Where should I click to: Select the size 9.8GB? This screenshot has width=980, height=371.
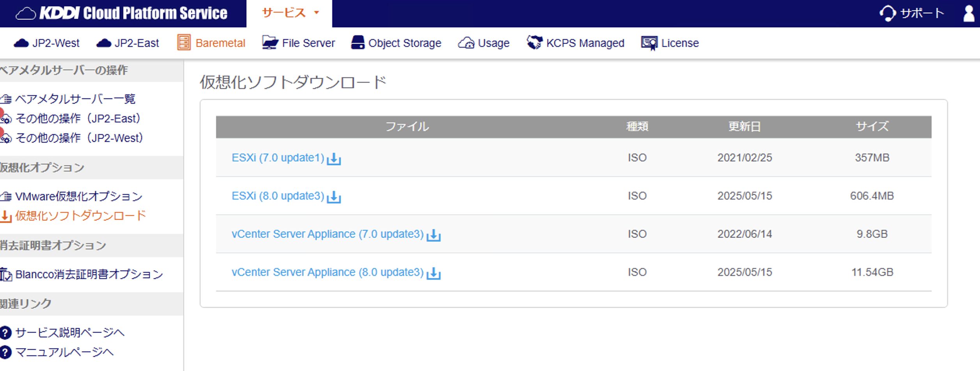tap(872, 234)
